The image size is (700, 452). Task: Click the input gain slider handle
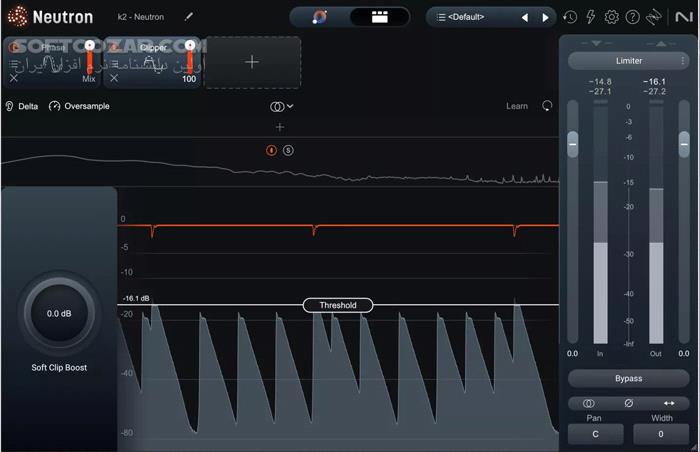[573, 145]
